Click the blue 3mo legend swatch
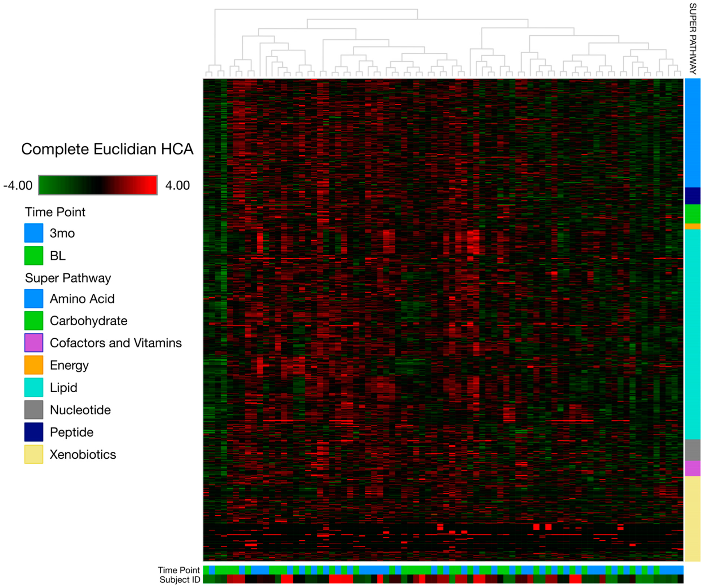The width and height of the screenshot is (709, 588). [33, 233]
